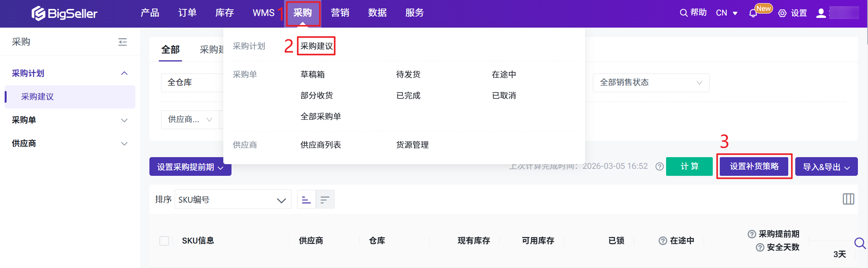Click the green 计算 button
Viewport: 868px width, 268px height.
(689, 166)
